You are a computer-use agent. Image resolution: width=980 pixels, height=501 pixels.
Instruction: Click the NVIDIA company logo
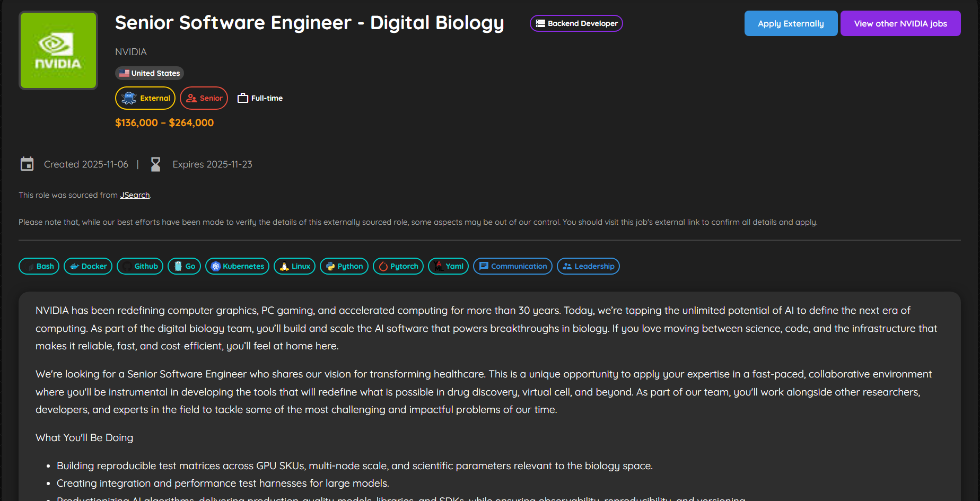point(58,50)
